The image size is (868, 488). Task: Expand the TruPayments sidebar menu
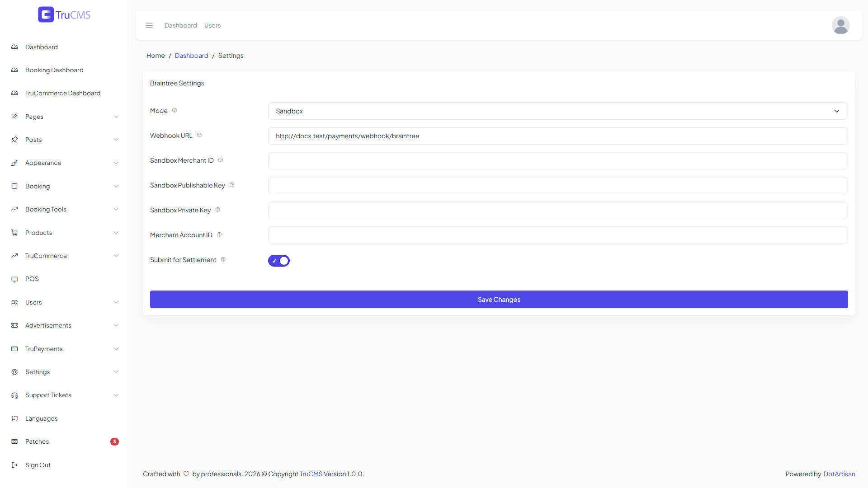click(65, 349)
